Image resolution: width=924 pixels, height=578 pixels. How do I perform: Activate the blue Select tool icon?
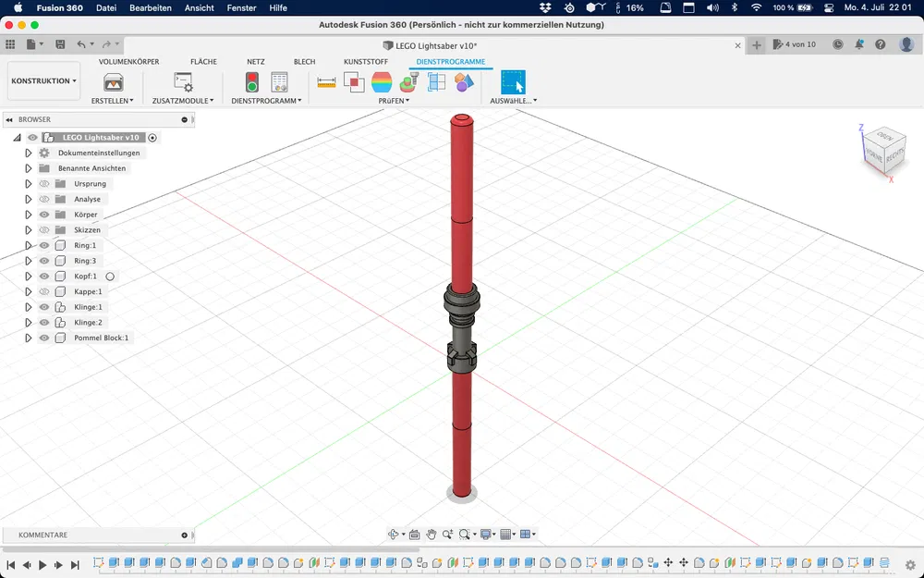point(513,82)
